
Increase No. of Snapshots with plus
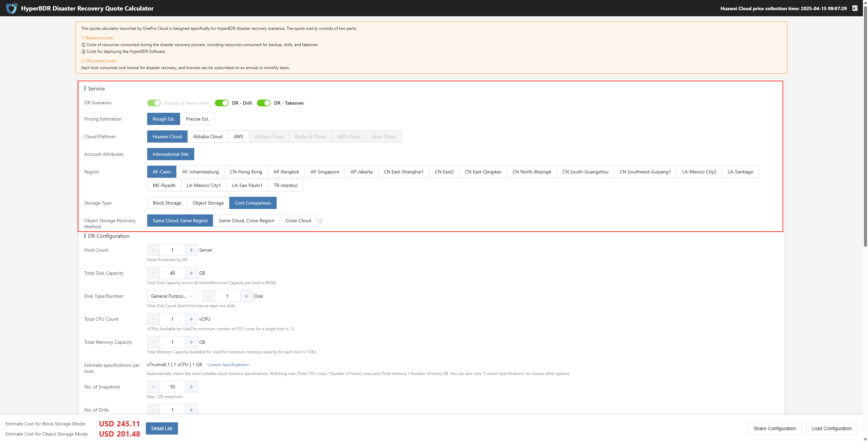tap(191, 387)
